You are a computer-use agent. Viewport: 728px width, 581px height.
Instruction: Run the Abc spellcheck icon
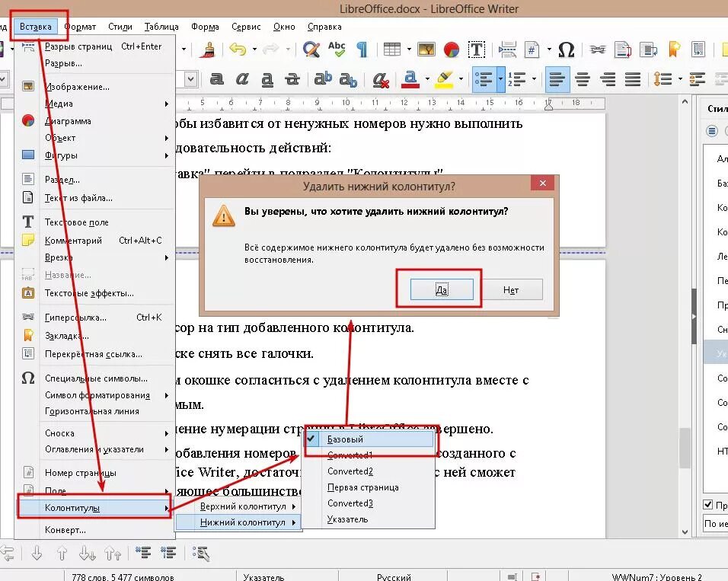coord(337,49)
